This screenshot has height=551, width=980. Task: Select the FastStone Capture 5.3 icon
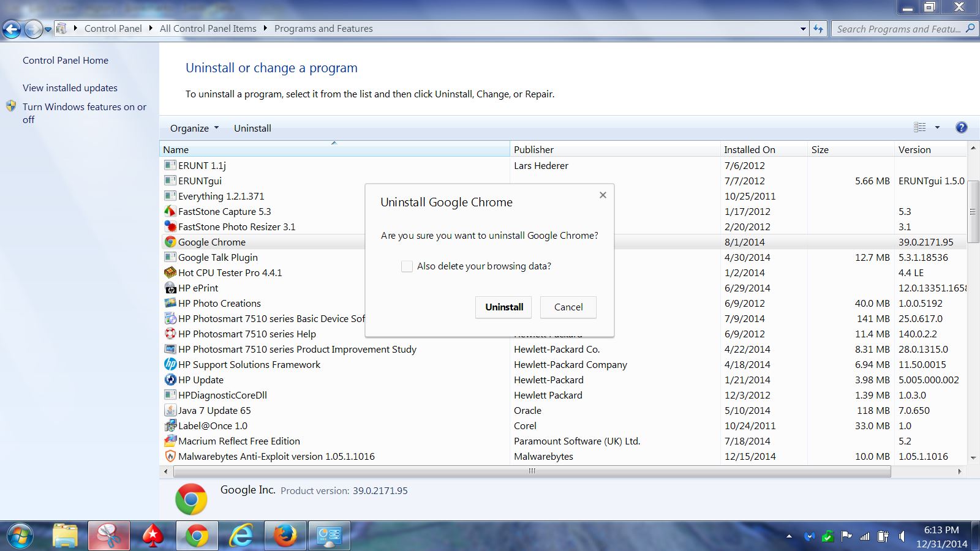point(170,211)
